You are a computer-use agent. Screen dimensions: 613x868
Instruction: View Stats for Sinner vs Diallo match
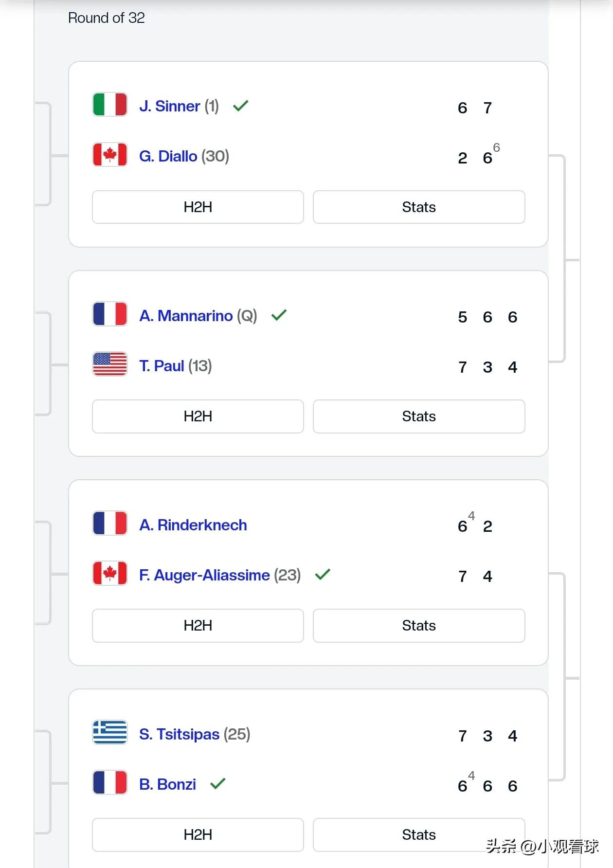(419, 207)
